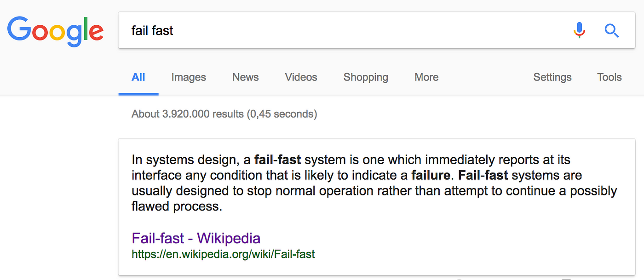Place cursor after the text fail fast
The image size is (644, 280).
point(176,30)
